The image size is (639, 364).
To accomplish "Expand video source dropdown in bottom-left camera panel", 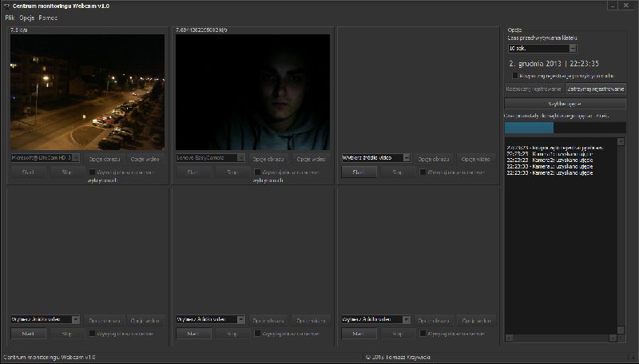I will [x=76, y=319].
